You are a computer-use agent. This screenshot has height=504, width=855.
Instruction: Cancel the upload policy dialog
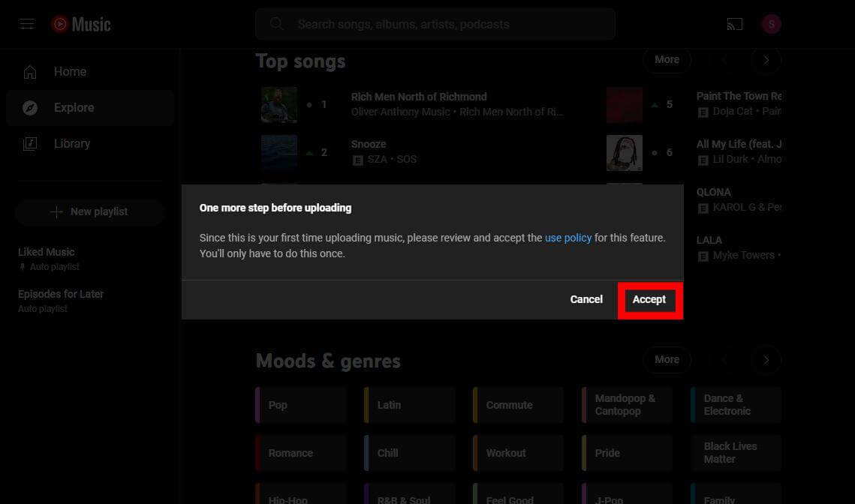coord(586,300)
